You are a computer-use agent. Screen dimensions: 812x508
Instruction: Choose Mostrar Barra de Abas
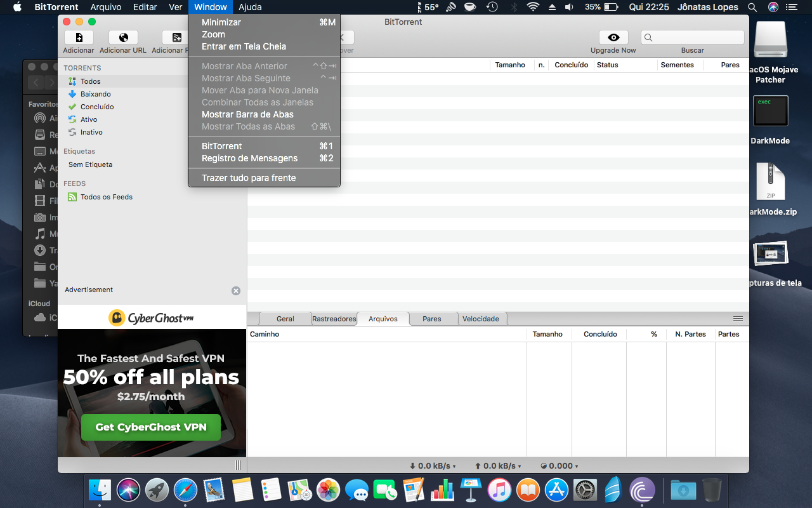point(265,114)
